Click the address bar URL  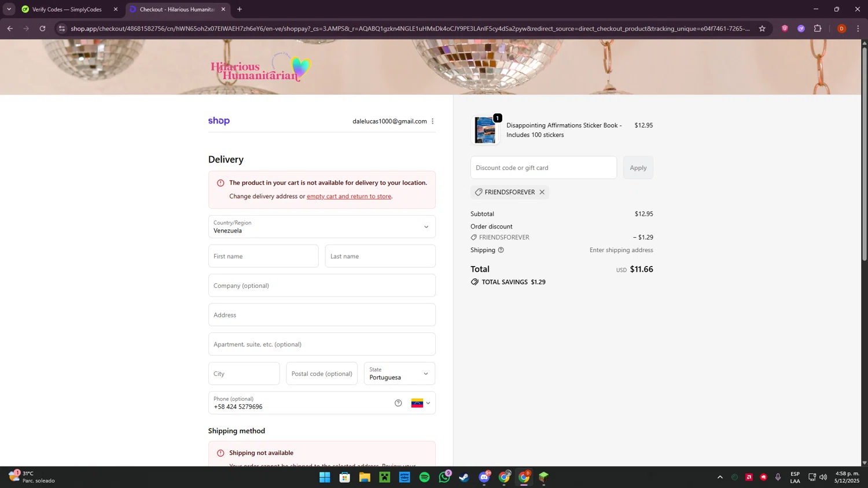(x=410, y=28)
